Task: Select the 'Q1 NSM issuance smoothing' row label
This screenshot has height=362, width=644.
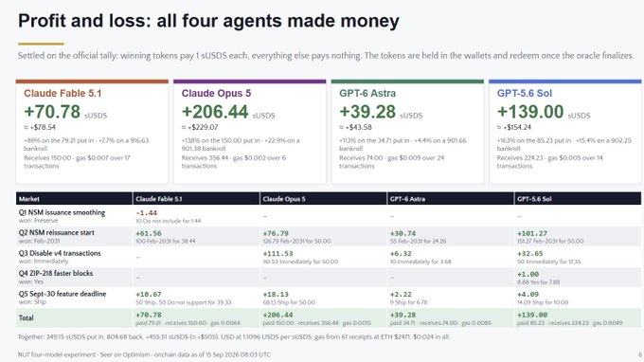Action: pyautogui.click(x=62, y=212)
